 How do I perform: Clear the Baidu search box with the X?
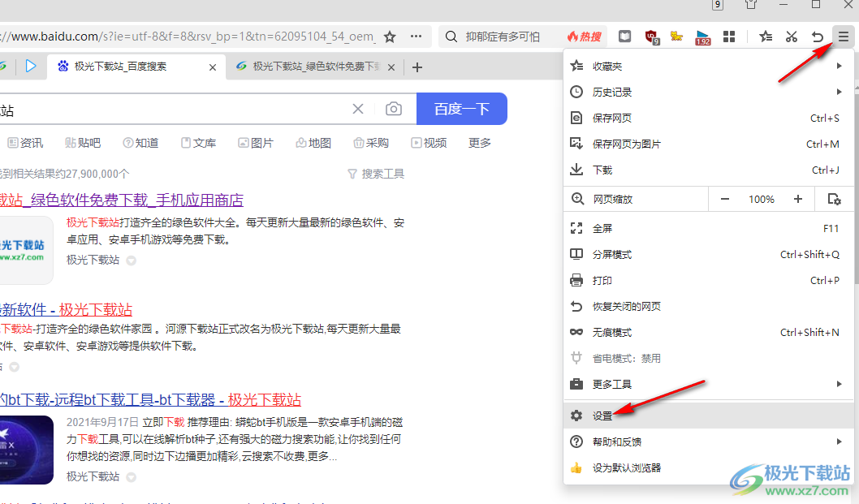(x=358, y=109)
